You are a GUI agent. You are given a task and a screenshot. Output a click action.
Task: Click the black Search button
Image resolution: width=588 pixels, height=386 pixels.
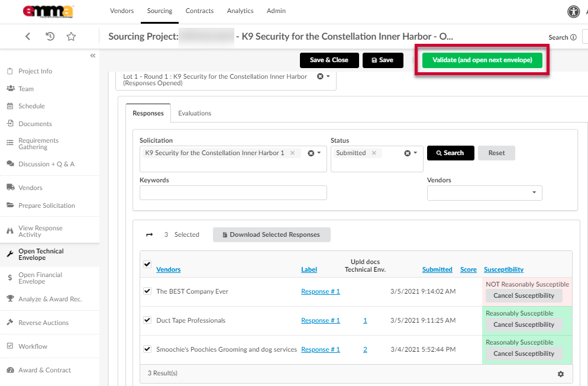pos(451,153)
